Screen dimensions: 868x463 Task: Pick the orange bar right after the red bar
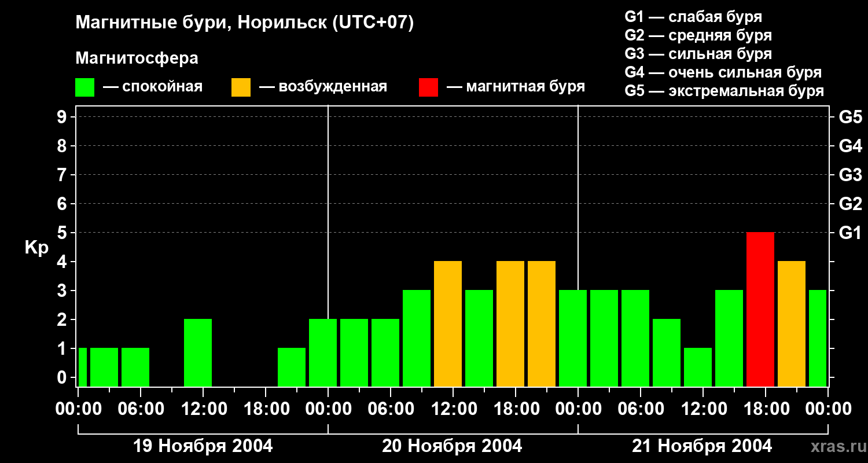[x=792, y=324]
